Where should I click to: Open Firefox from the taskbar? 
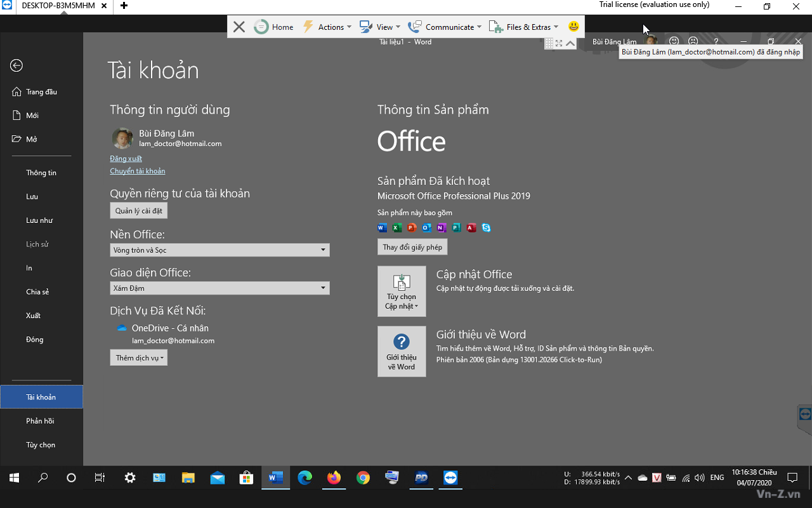tap(334, 478)
